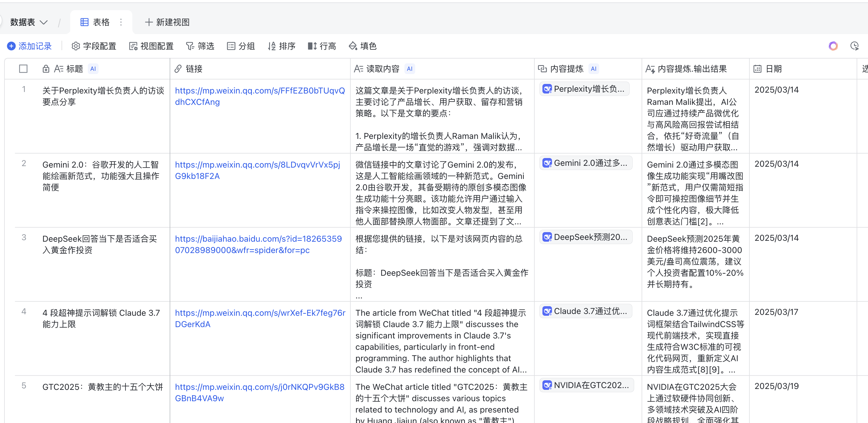Select row 4 by its number

(x=24, y=311)
